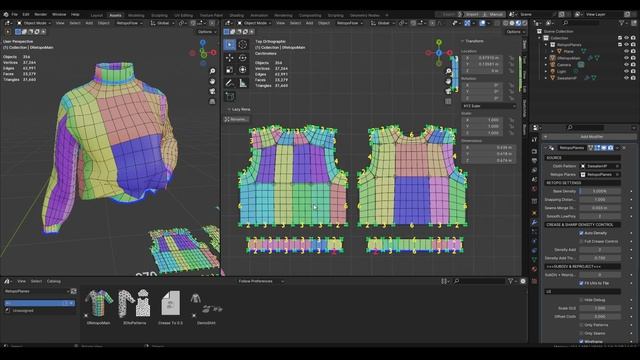Open the Catalog menu in asset browser
The image size is (640, 360).
[x=53, y=281]
